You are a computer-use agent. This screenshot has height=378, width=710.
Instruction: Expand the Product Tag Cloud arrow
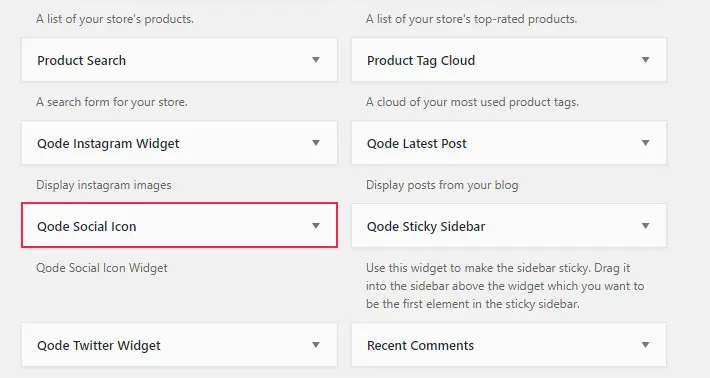(x=646, y=60)
